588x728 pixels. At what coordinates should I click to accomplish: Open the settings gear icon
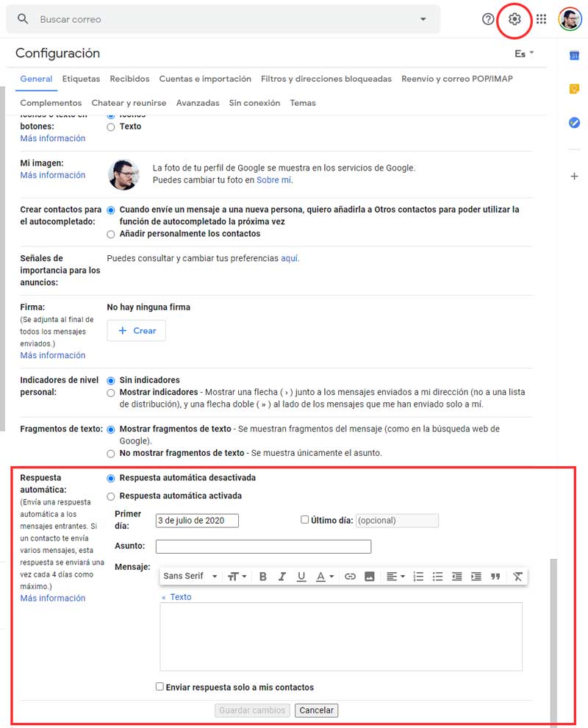pos(514,19)
